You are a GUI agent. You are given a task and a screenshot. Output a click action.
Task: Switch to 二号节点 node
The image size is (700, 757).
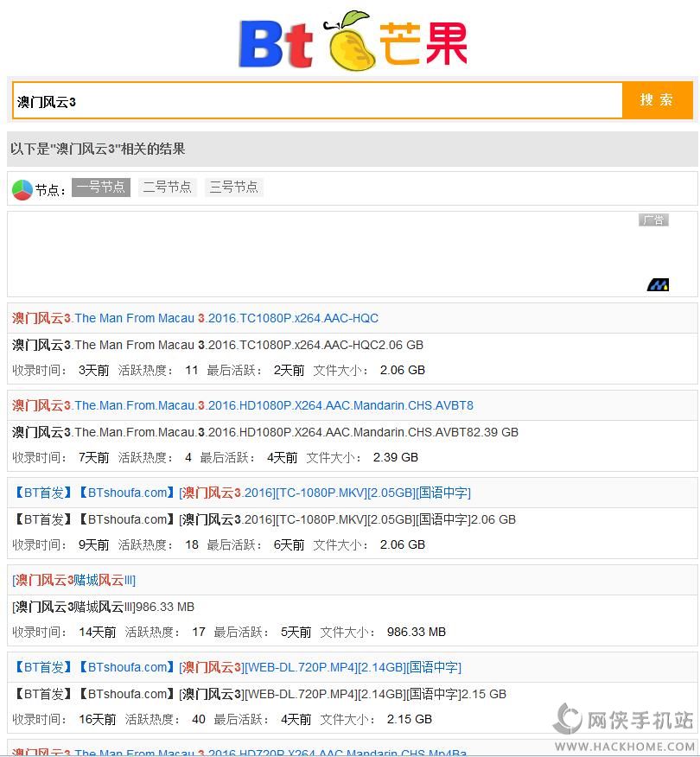click(168, 187)
